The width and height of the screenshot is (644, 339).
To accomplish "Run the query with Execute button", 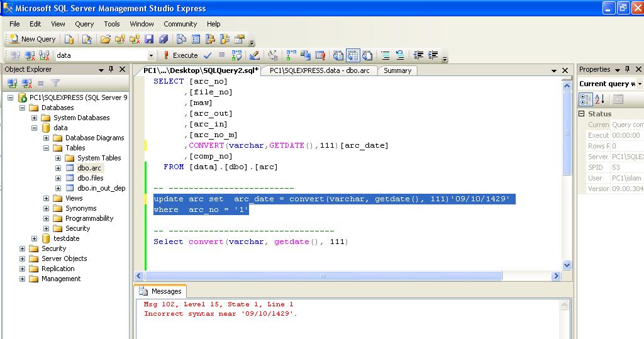I will (180, 55).
